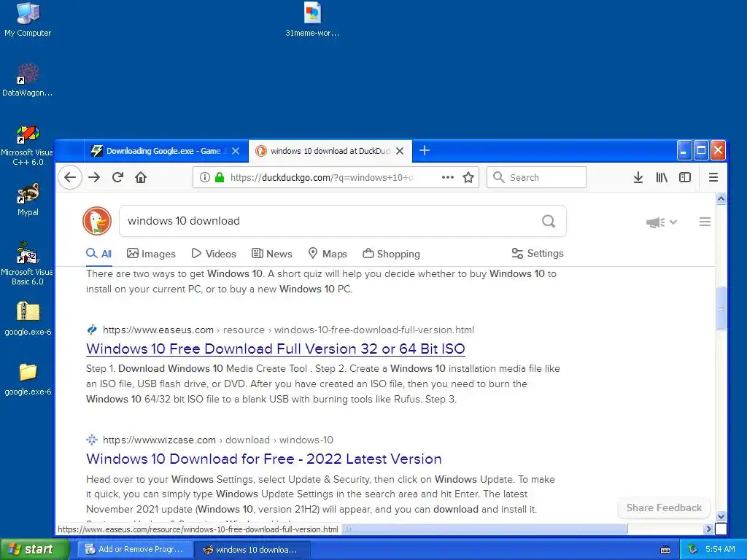Open DuckDuckGo page side menu icon
This screenshot has height=560, width=747.
[x=705, y=222]
